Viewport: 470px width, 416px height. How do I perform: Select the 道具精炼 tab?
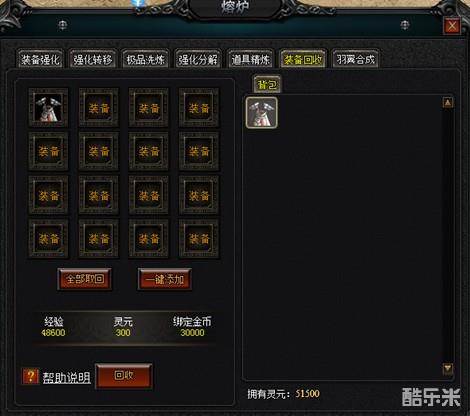[250, 59]
